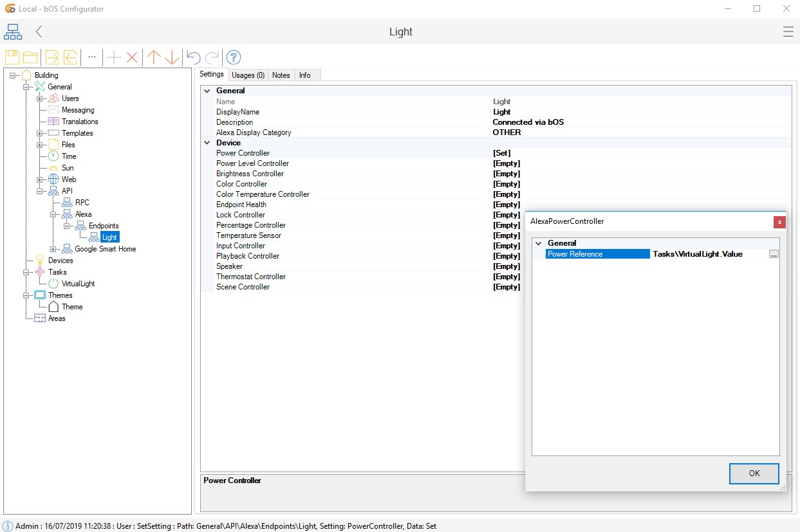Open help with the question mark icon
This screenshot has width=800, height=532.
tap(234, 57)
